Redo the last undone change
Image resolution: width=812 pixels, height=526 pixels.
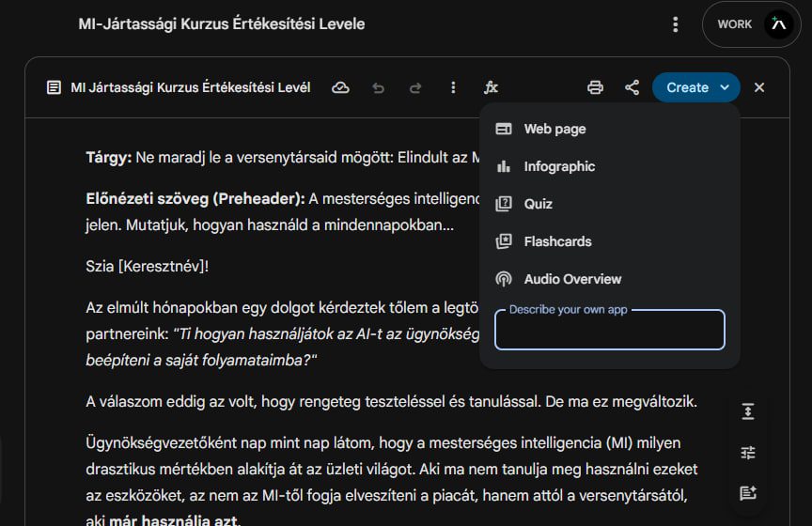(415, 87)
